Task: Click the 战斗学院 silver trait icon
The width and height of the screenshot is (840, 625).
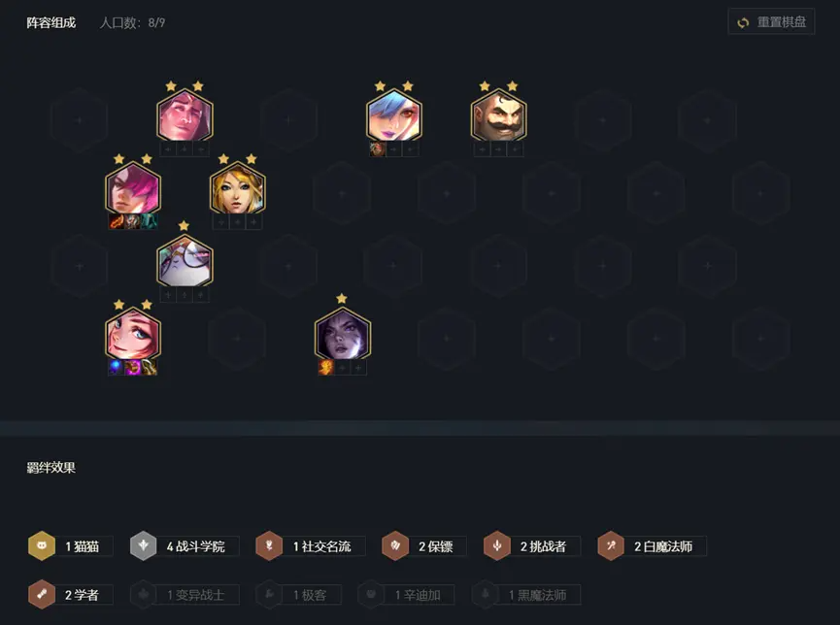Action: [x=144, y=545]
